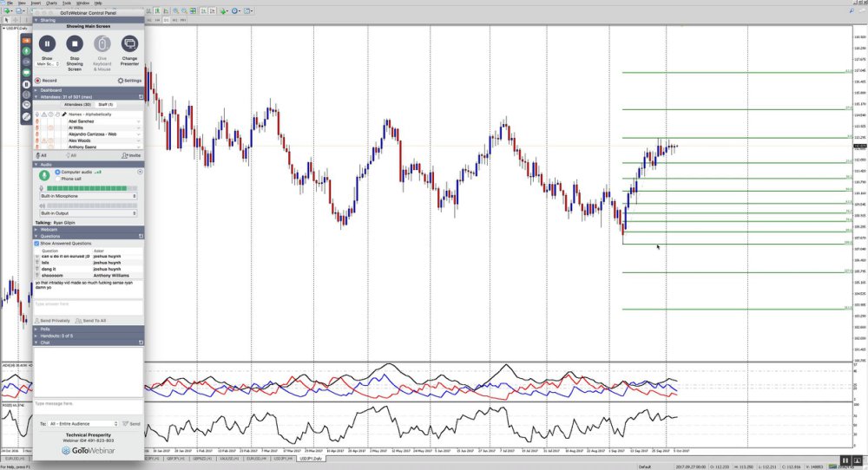Open the Charts menu
Image resolution: width=868 pixels, height=470 pixels.
click(x=51, y=3)
